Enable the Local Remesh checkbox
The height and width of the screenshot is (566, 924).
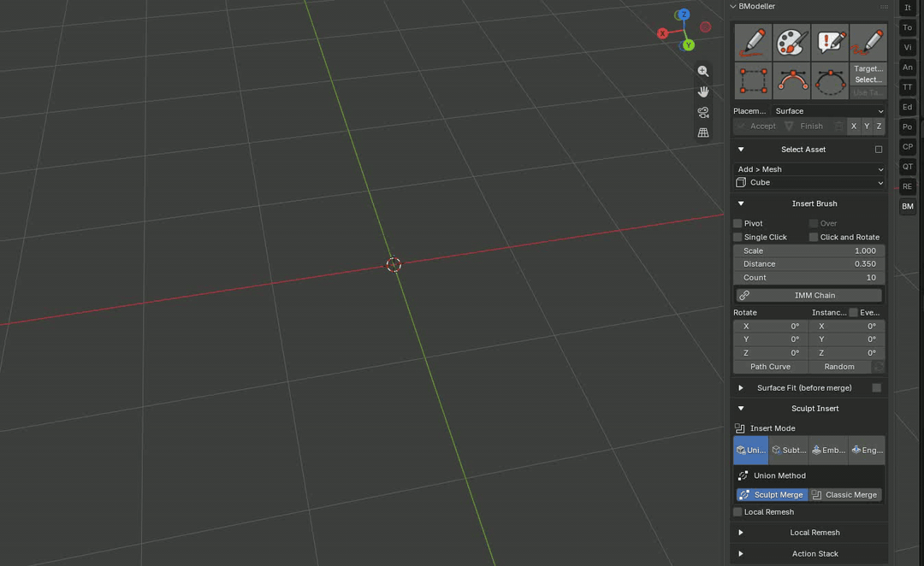[737, 512]
